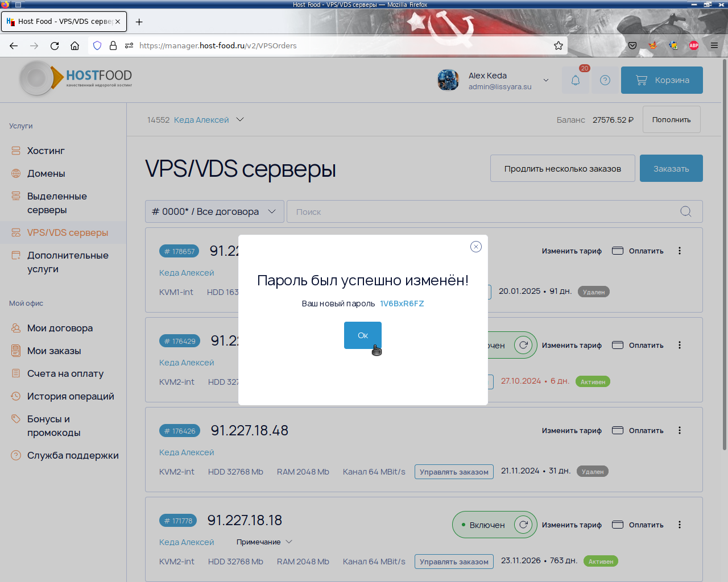The width and height of the screenshot is (728, 582).
Task: Оплатить server 91.227.18.48
Action: click(x=638, y=430)
